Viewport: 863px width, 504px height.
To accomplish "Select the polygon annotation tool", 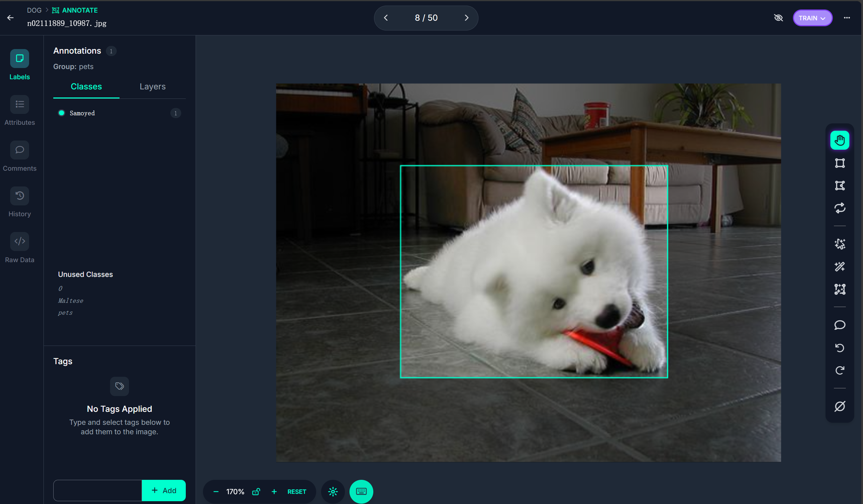I will point(840,185).
